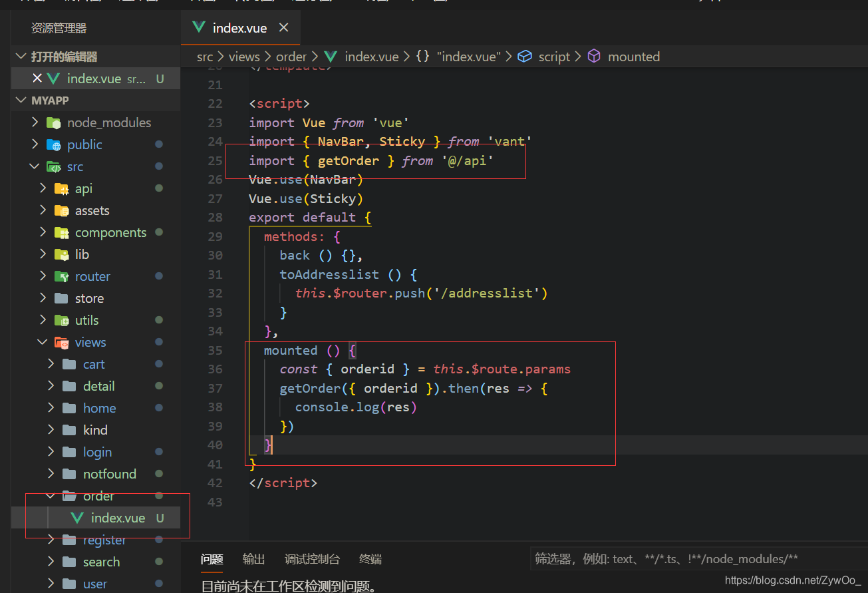
Task: Click the cube icon beside script in breadcrumb
Action: point(525,57)
